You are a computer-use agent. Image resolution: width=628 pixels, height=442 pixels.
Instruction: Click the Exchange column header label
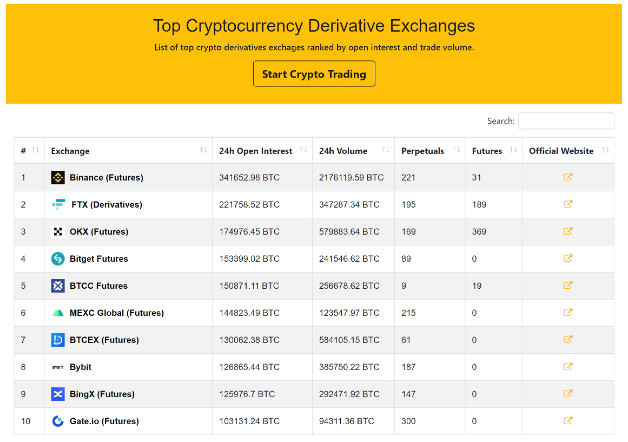[70, 151]
